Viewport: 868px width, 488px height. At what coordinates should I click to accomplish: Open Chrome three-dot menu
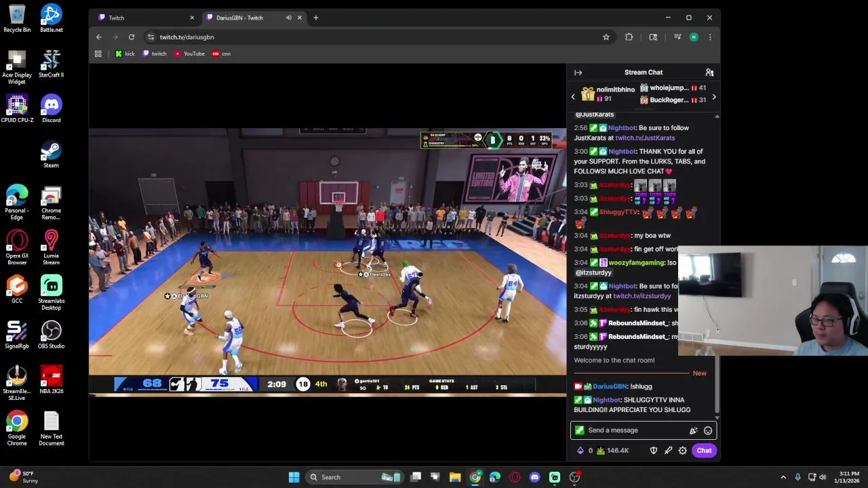click(x=710, y=37)
